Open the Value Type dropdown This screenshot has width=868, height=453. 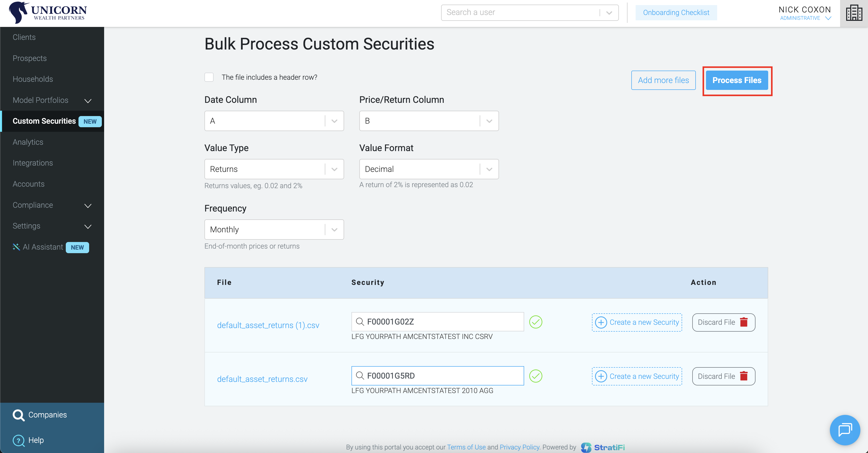click(x=274, y=169)
